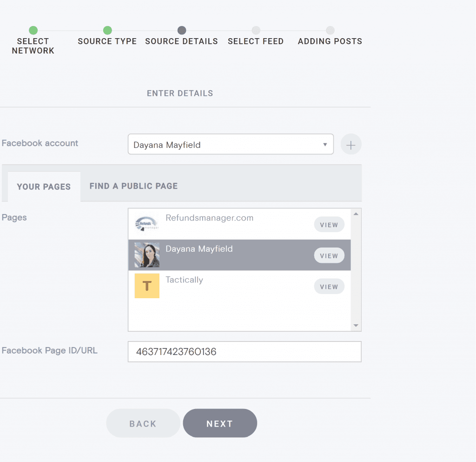Click the down arrow on the pages scrollbar
The image size is (476, 462).
click(356, 325)
